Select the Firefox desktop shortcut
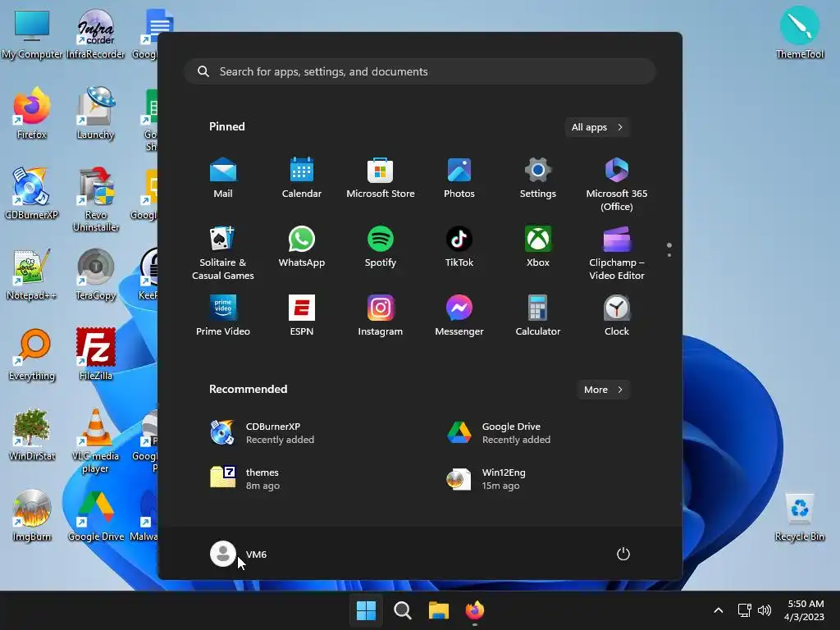Image resolution: width=840 pixels, height=630 pixels. pos(32,113)
